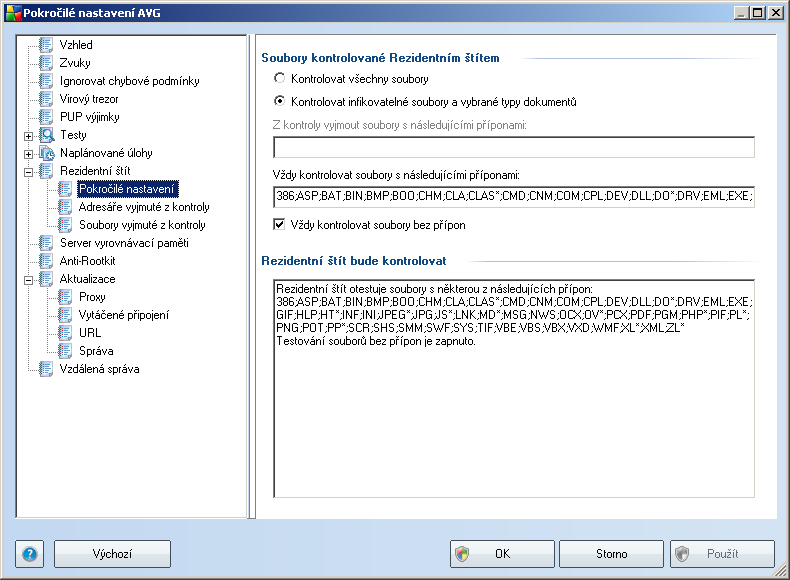
Task: Open Vzdálená správa settings
Action: (100, 369)
